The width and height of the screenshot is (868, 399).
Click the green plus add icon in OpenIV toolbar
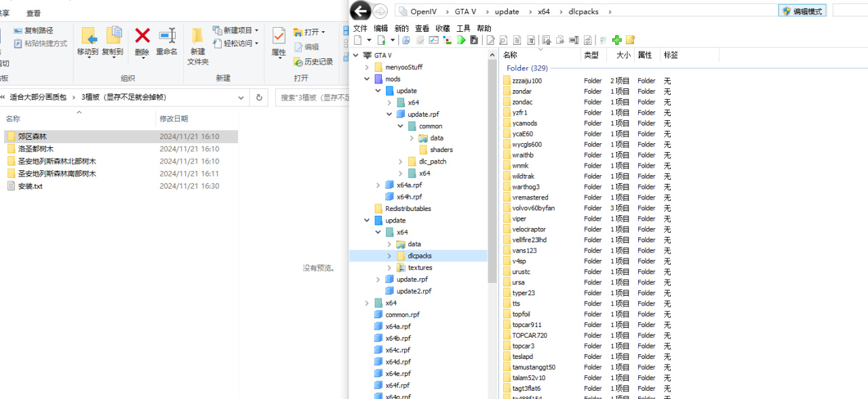pos(616,40)
